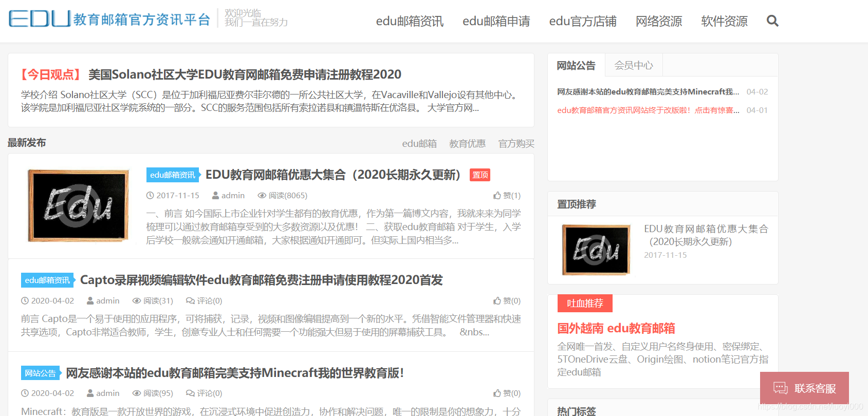The image size is (868, 416).
Task: Open EDU教育网邮箱优惠大集合 article title in main list
Action: 333,175
